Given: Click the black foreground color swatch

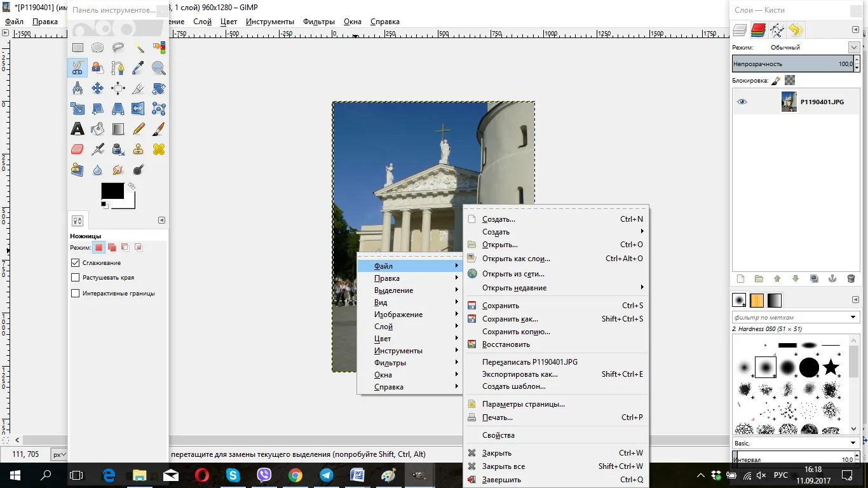Looking at the screenshot, I should [x=112, y=191].
